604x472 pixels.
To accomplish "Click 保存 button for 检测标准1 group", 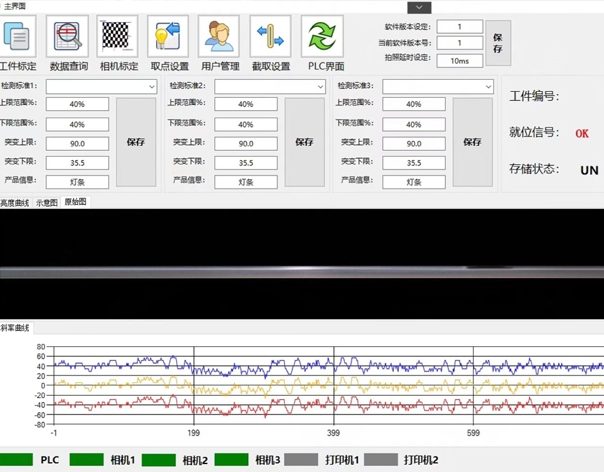I will (x=136, y=142).
